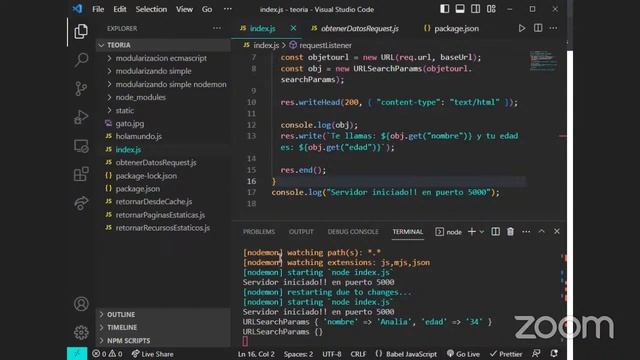Viewport: 640px width, 360px height.
Task: Click Ln 16, Col 2 position indicator
Action: 256,354
